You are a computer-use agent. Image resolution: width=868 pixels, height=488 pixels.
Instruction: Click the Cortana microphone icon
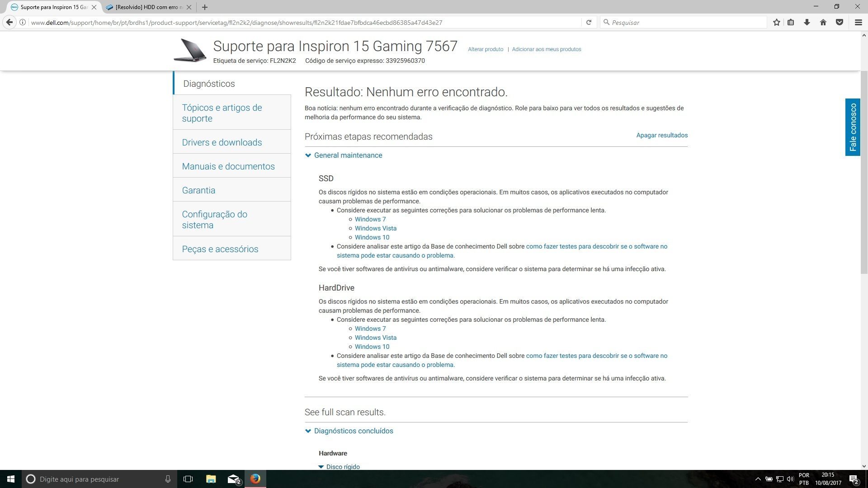coord(168,479)
